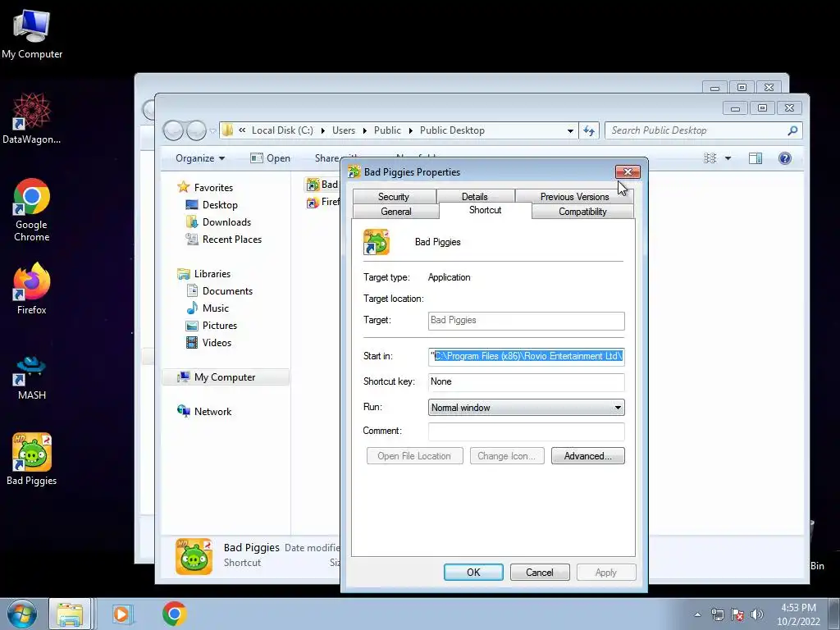Click Open in Explorer toolbar
The width and height of the screenshot is (840, 630).
coord(271,158)
